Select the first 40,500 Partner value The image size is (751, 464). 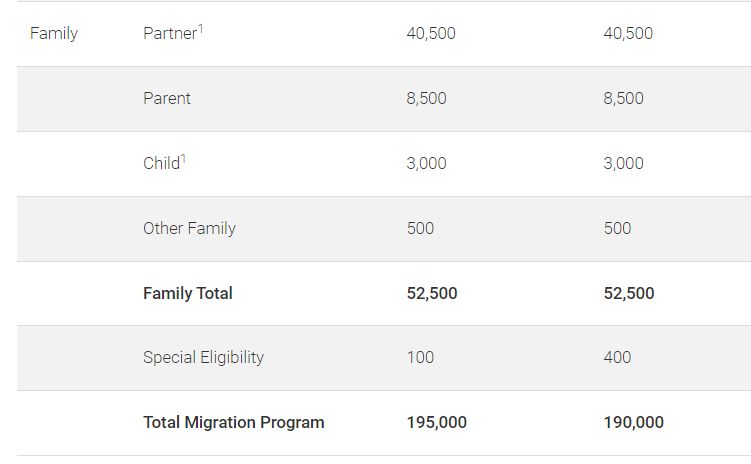[431, 34]
